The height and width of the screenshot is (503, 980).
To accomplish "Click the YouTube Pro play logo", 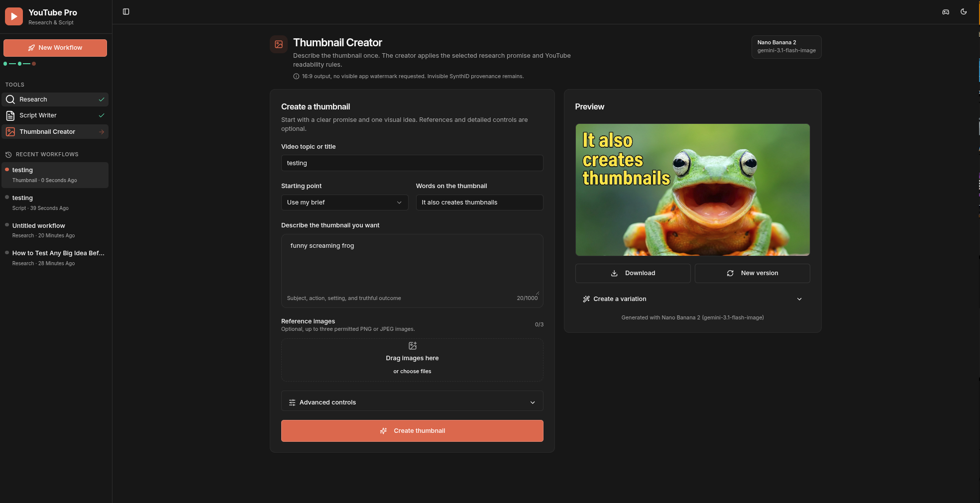I will point(14,16).
